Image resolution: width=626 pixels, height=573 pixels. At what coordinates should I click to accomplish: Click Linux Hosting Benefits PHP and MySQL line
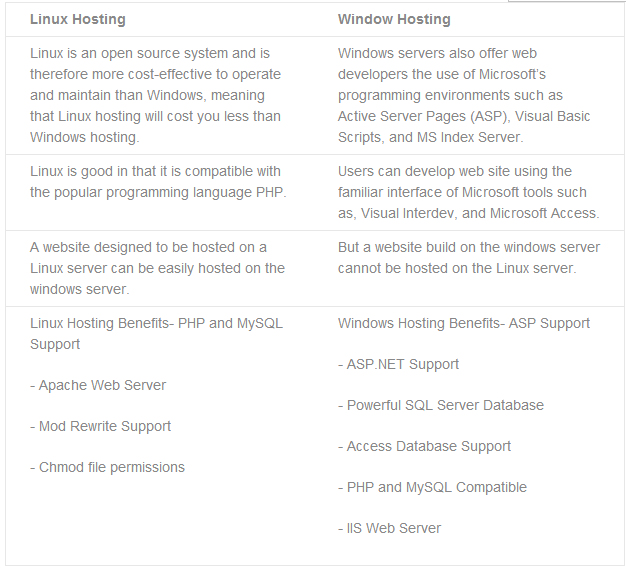(156, 333)
